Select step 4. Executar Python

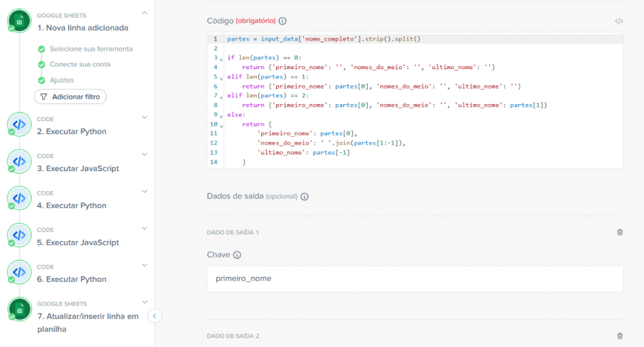72,205
